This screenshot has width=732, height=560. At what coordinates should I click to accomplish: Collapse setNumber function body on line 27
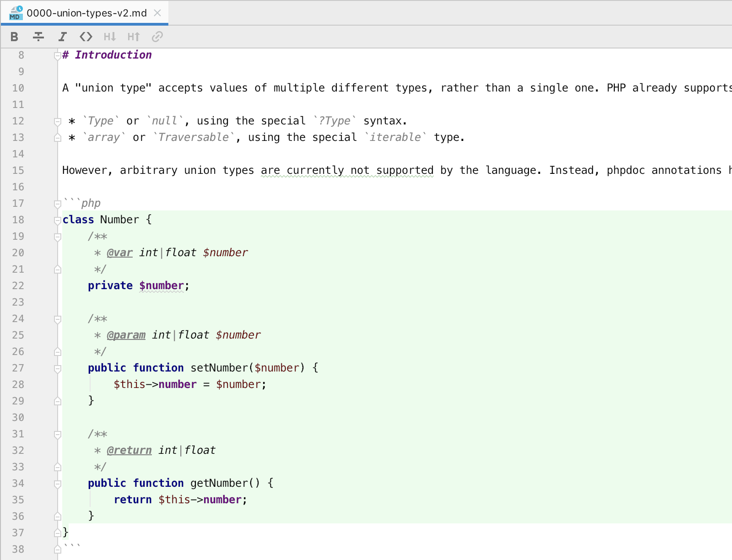click(58, 369)
